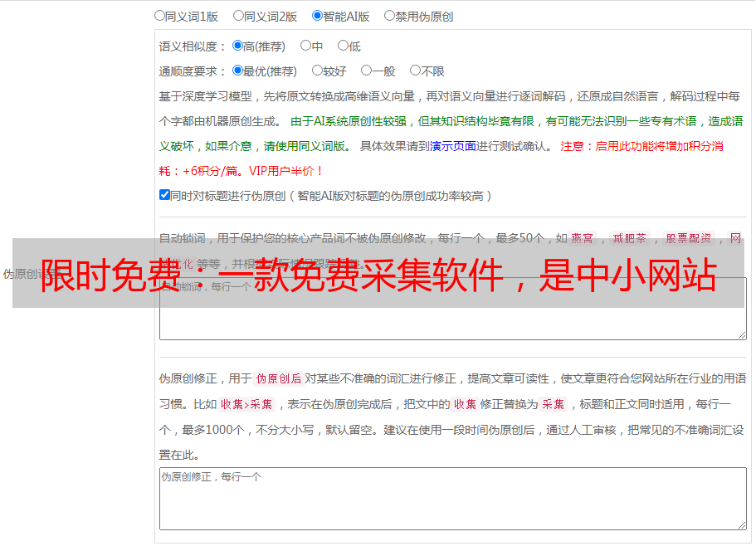Select the 同义词1版 radio option
Viewport: 756px width, 546px height.
160,16
